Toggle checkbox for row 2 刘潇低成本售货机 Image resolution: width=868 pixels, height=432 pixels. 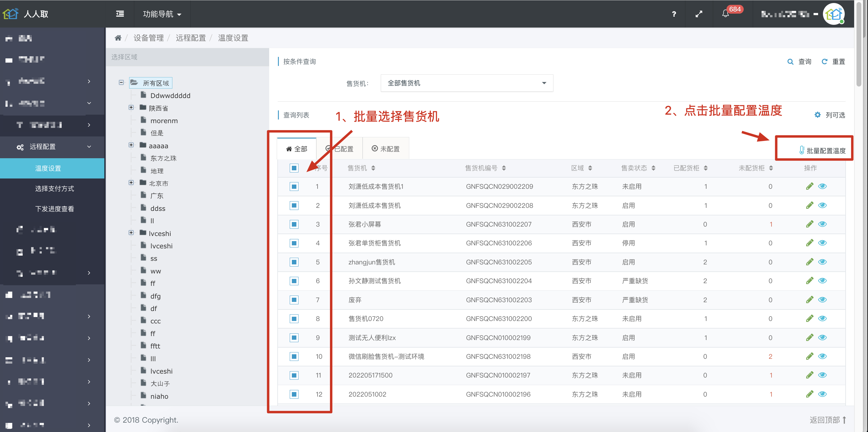[x=294, y=205]
